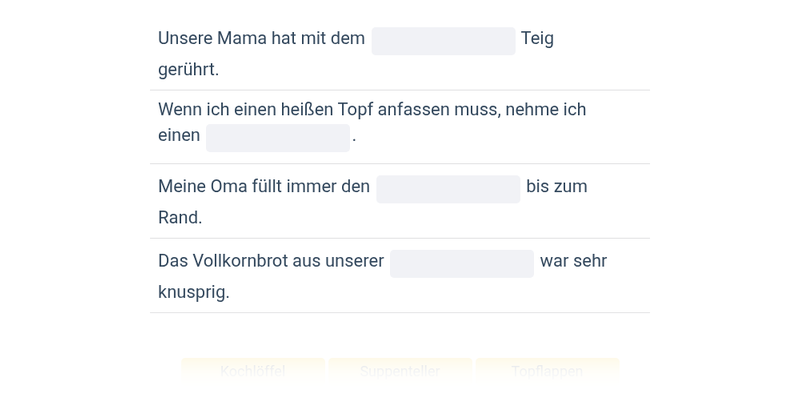Click the word "Teig" in the first sentence
Viewport: 800px width, 400px height.
tap(537, 38)
